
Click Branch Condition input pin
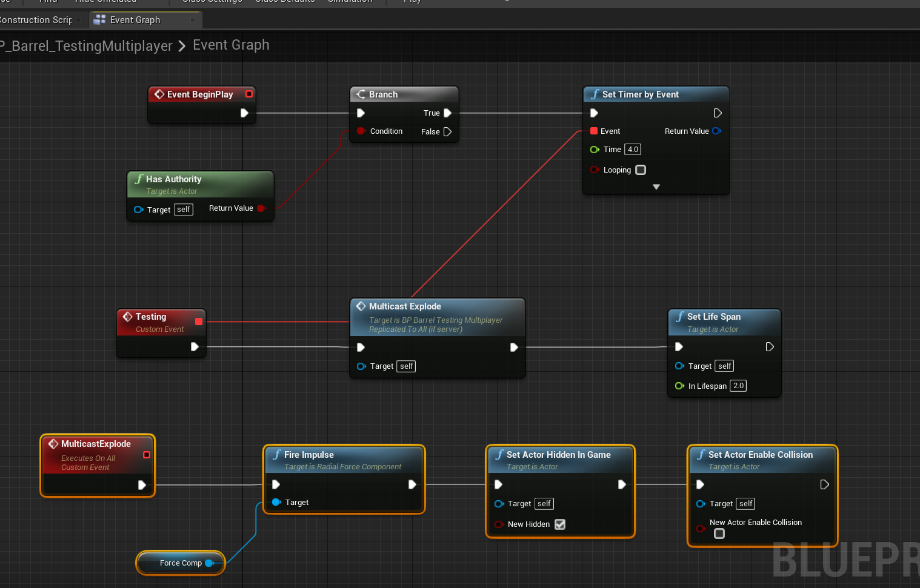(x=361, y=131)
